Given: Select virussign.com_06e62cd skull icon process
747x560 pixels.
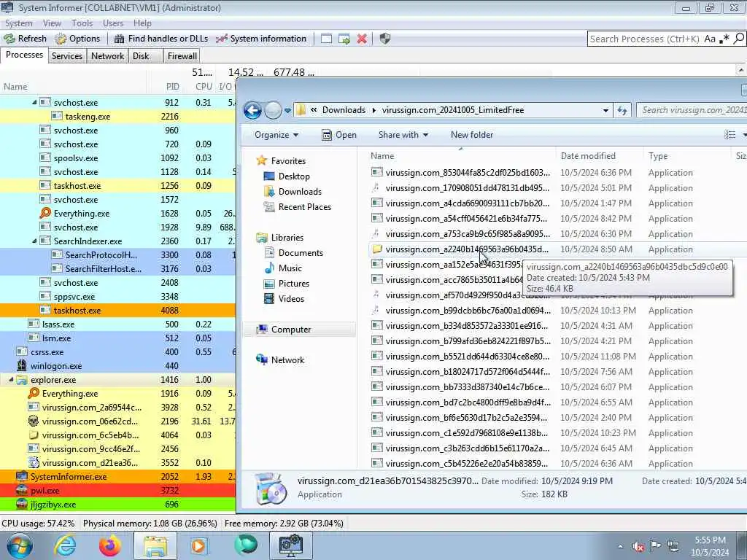Looking at the screenshot, I should pos(34,421).
